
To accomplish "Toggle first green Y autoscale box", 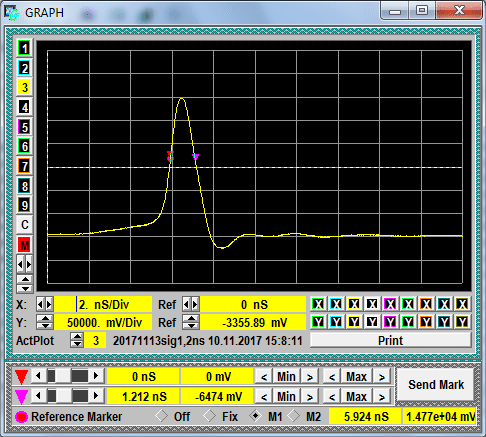I will 318,322.
